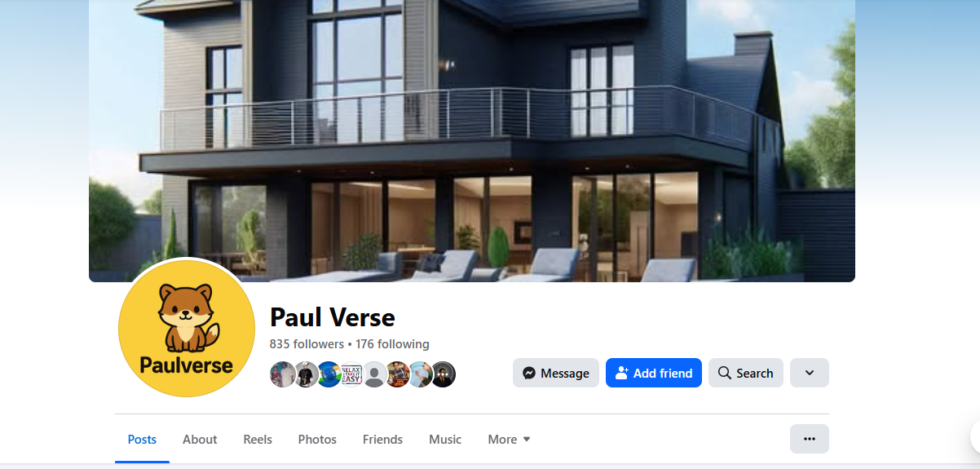The image size is (980, 469).
Task: Select the Friends tab
Action: coord(382,439)
